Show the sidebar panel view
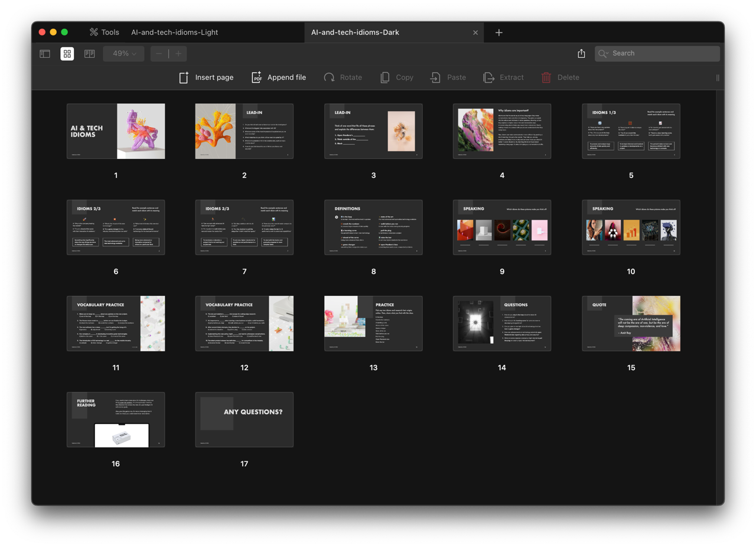The height and width of the screenshot is (547, 756). pyautogui.click(x=45, y=54)
